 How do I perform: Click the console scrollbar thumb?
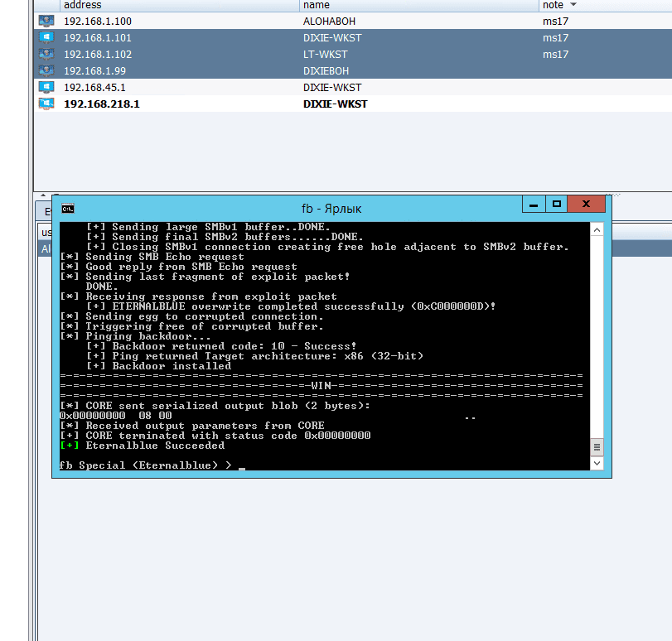[597, 448]
